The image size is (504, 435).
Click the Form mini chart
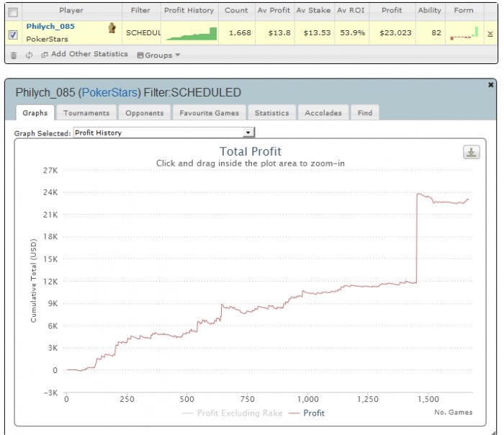(x=464, y=33)
